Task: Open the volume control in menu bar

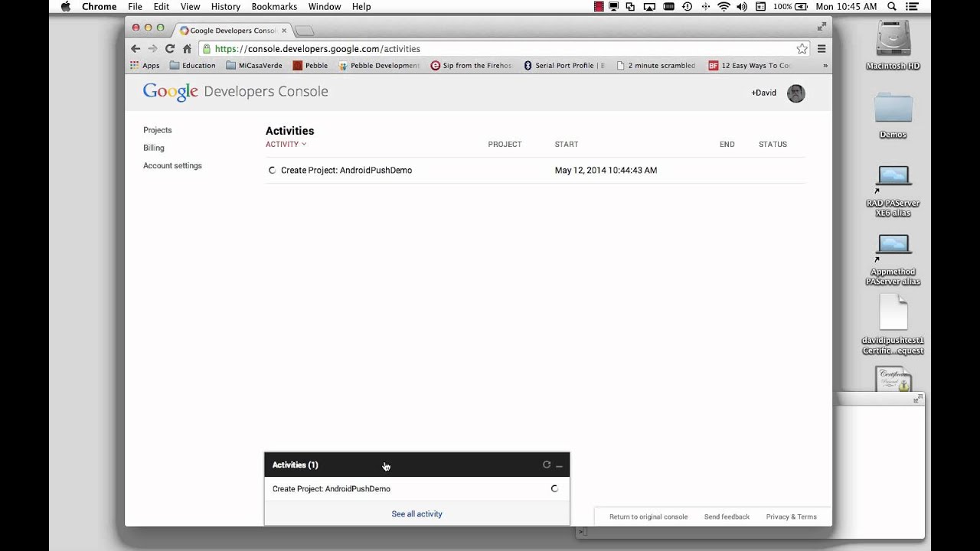Action: pos(742,6)
